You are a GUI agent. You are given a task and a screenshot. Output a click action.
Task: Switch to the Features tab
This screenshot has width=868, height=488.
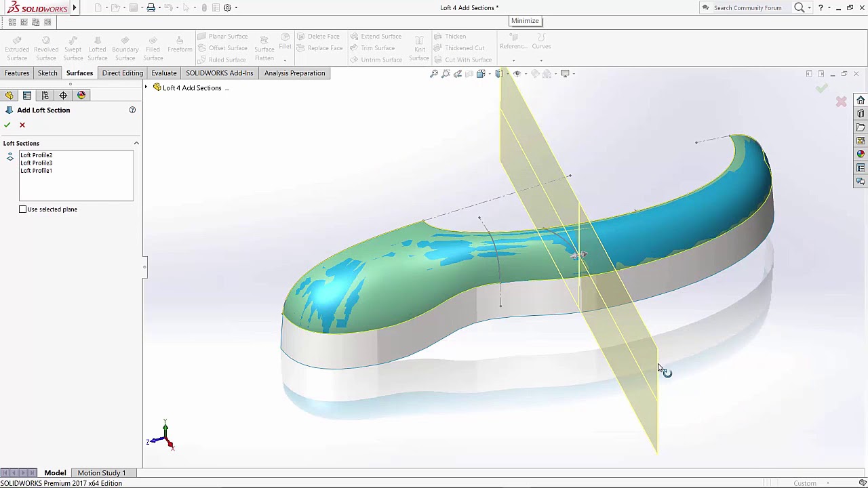tap(17, 73)
